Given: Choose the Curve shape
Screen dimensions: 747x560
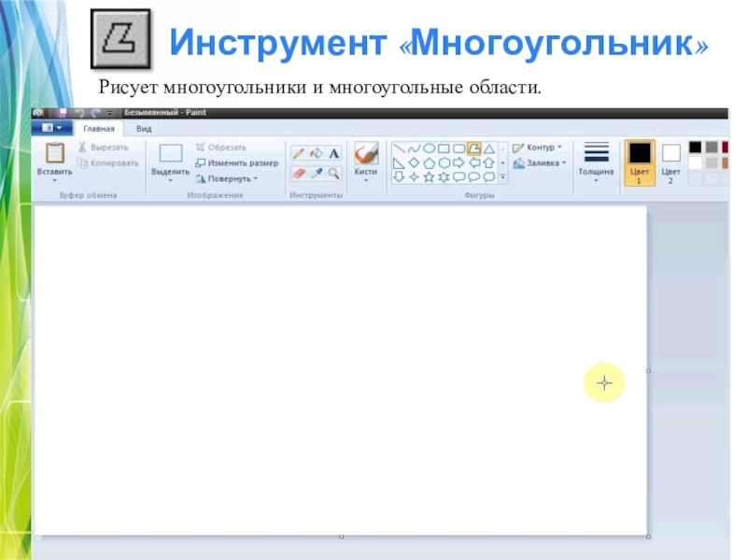Looking at the screenshot, I should [414, 148].
